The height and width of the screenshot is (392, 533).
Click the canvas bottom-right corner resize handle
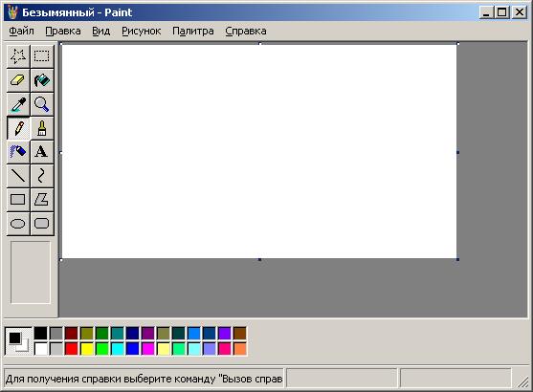(x=457, y=259)
